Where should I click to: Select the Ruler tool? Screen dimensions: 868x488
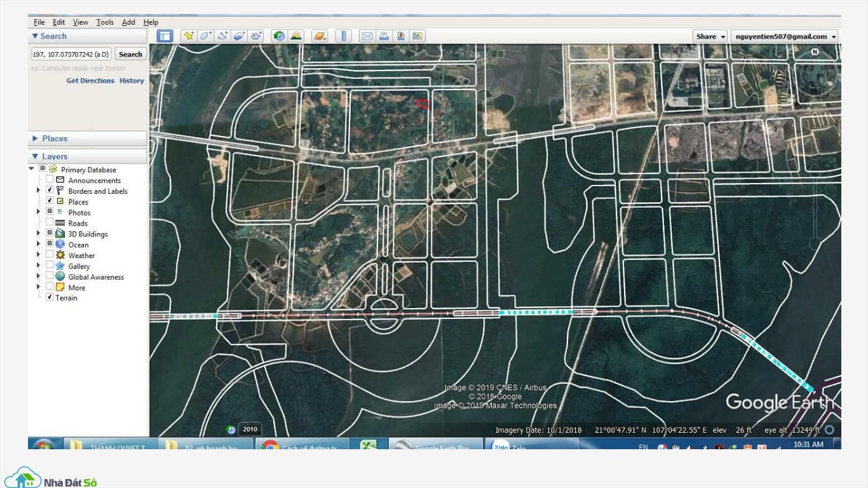(x=343, y=36)
